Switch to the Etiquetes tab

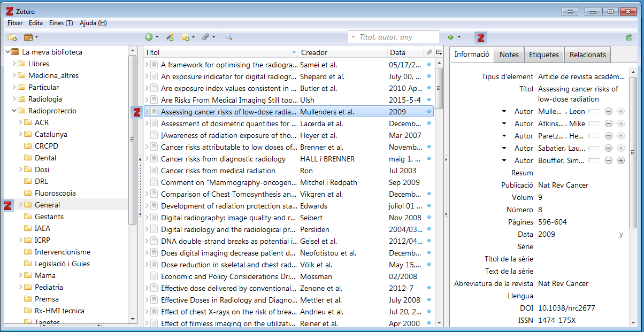544,55
